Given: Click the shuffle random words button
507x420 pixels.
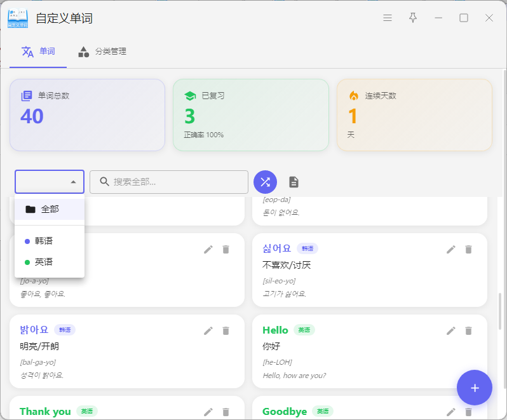Looking at the screenshot, I should click(265, 182).
